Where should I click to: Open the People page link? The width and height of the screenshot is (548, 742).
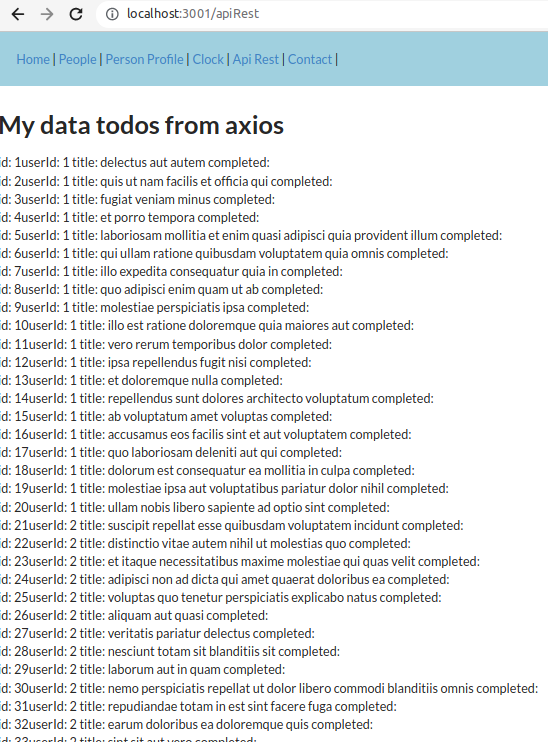click(x=78, y=59)
